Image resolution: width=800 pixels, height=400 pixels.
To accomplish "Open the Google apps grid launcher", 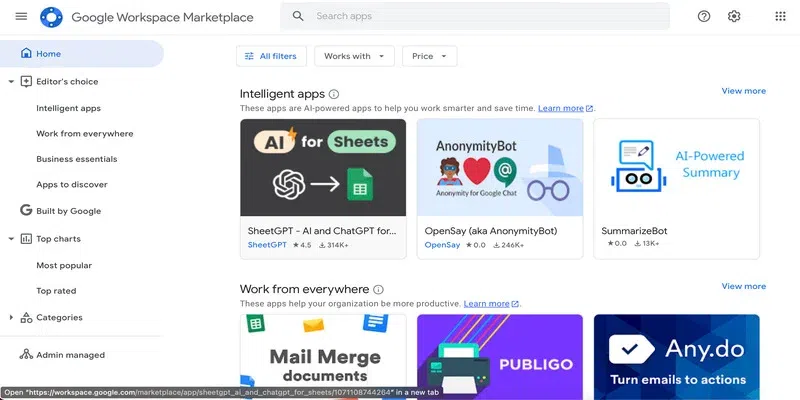I will [780, 16].
